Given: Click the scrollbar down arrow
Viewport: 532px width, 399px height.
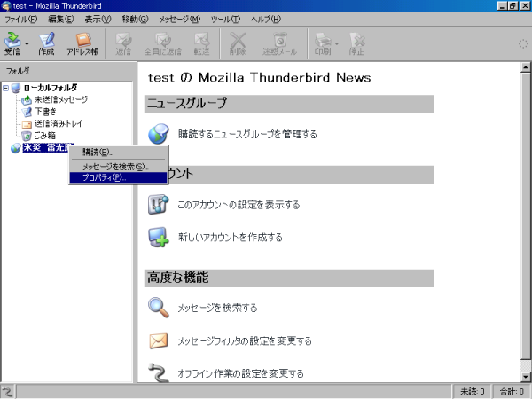Looking at the screenshot, I should tap(526, 377).
